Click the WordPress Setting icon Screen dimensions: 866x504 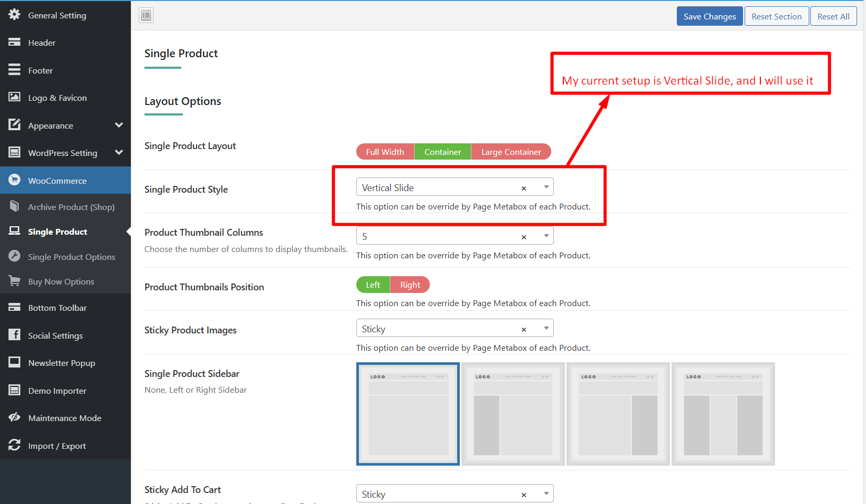14,152
